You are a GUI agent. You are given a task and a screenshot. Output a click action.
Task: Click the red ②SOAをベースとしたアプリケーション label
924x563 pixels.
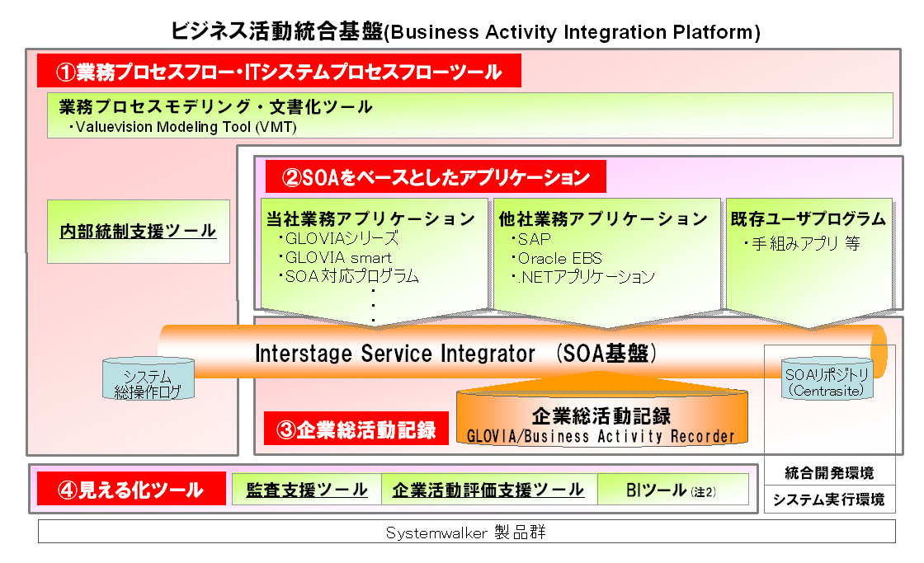[x=436, y=177]
